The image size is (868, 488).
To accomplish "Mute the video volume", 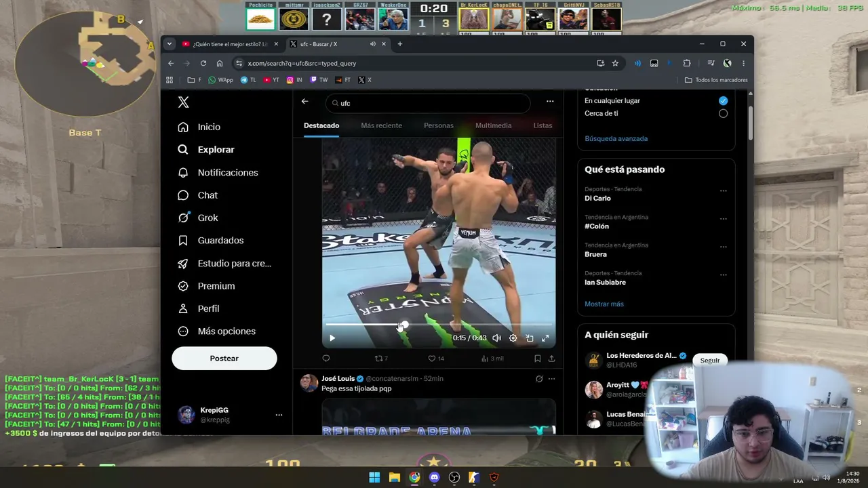I will point(497,338).
